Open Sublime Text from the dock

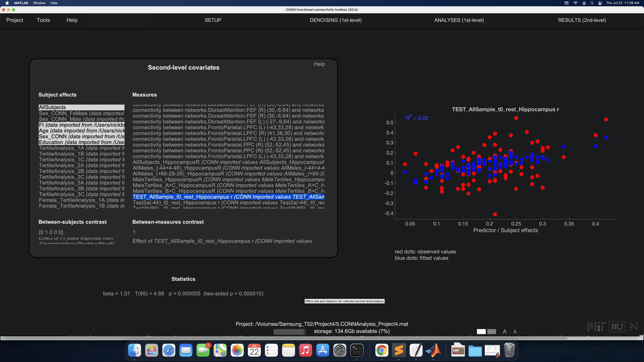[x=399, y=350]
